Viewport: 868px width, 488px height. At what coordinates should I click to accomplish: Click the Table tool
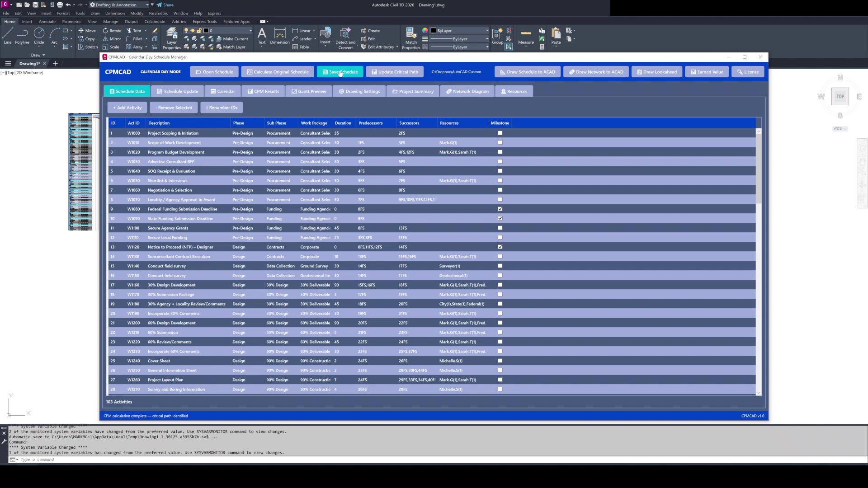pos(301,47)
